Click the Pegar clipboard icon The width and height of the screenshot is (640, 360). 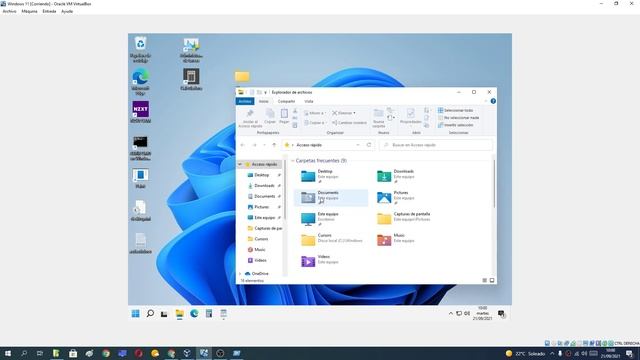pyautogui.click(x=284, y=114)
